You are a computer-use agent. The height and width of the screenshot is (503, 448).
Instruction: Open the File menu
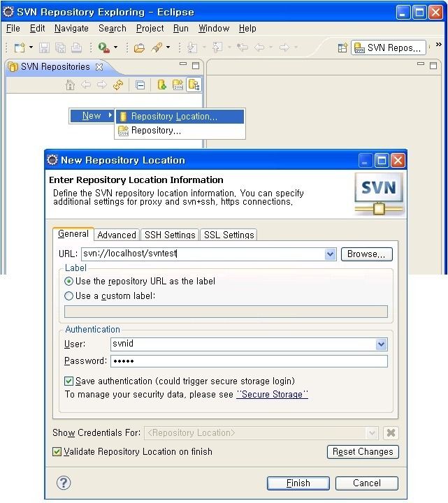pos(13,29)
